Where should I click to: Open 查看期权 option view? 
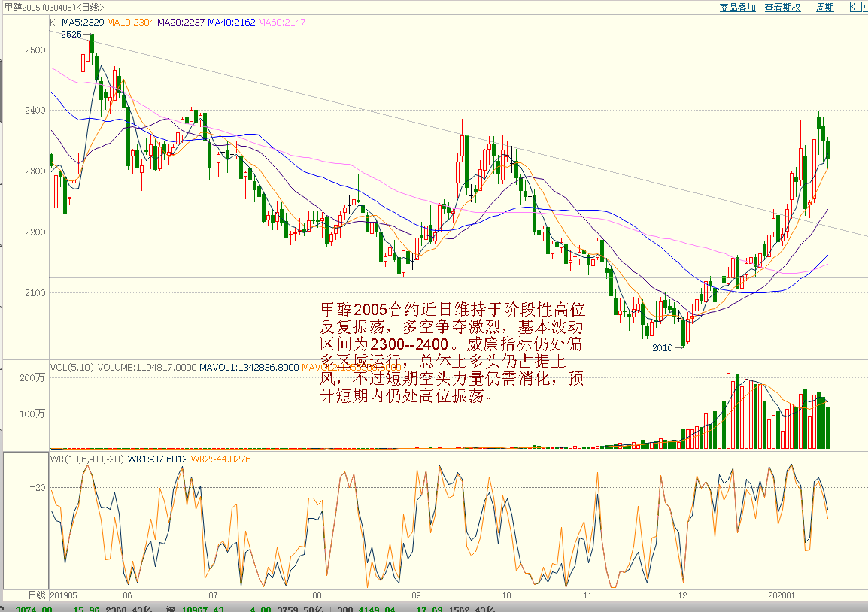pyautogui.click(x=782, y=8)
